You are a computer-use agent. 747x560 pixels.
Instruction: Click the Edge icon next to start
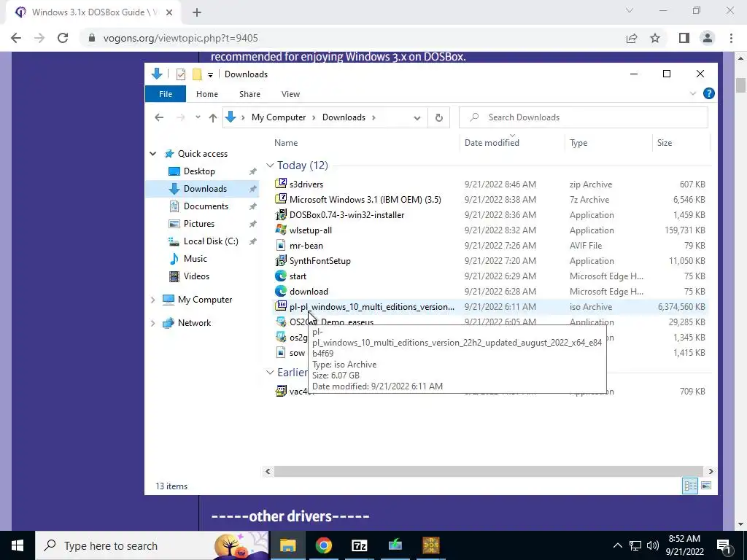point(281,276)
